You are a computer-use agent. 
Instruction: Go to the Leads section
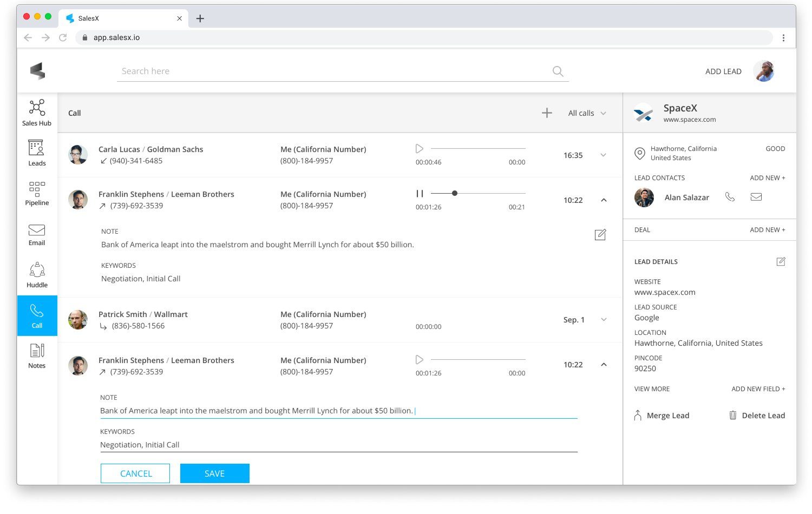tap(37, 153)
